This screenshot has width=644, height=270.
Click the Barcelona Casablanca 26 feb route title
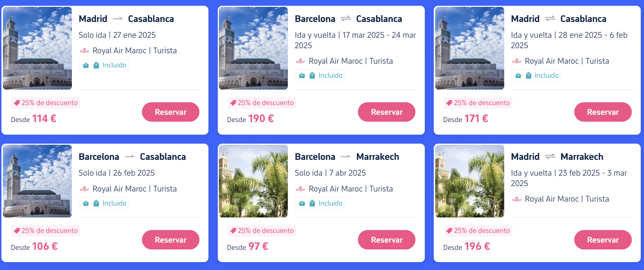[132, 157]
